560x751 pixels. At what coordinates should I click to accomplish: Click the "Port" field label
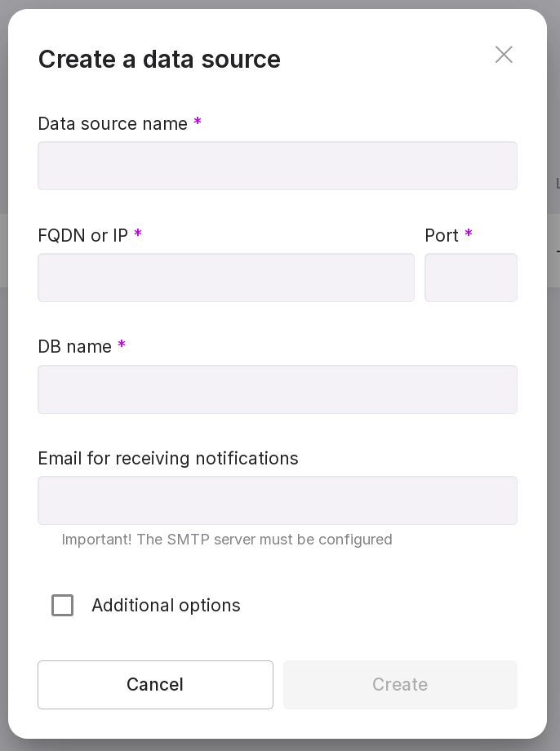(x=442, y=236)
